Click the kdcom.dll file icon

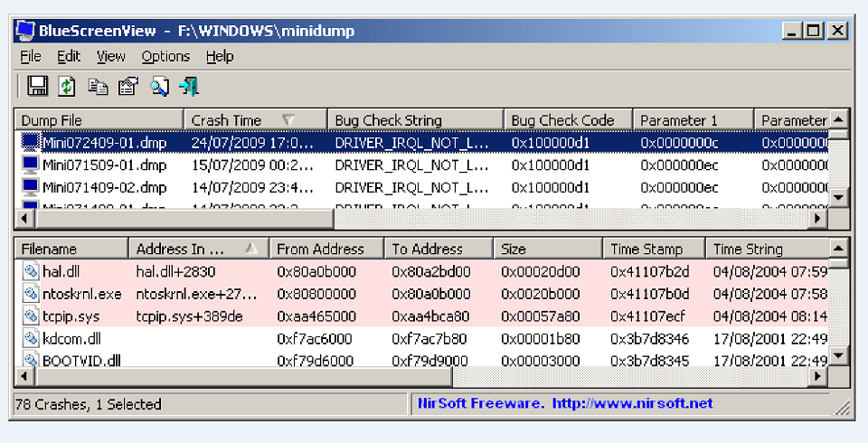coord(31,338)
